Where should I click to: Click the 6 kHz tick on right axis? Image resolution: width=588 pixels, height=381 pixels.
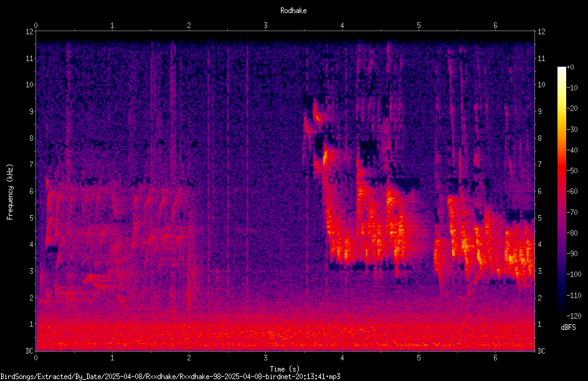(539, 191)
